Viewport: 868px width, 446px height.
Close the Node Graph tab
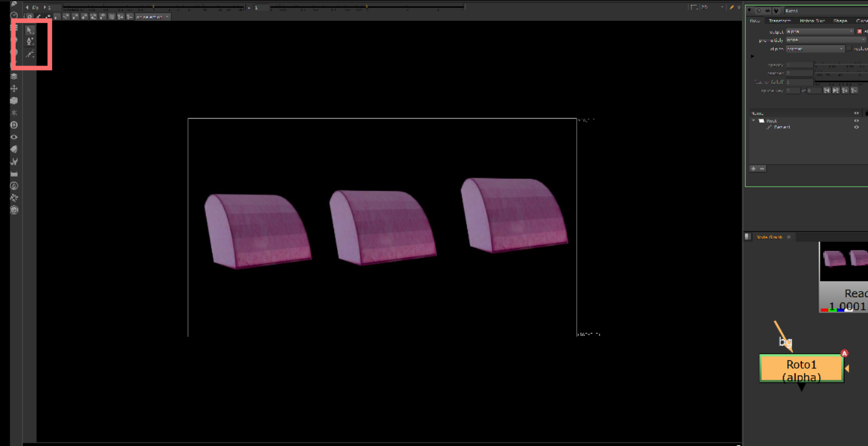pyautogui.click(x=788, y=237)
